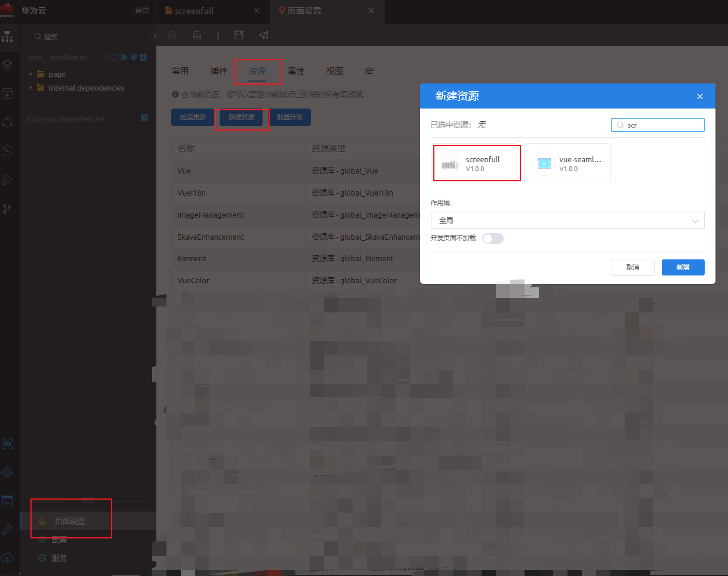728x576 pixels.
Task: Open the hexagon dependency graph sidebar icon
Action: coord(7,122)
